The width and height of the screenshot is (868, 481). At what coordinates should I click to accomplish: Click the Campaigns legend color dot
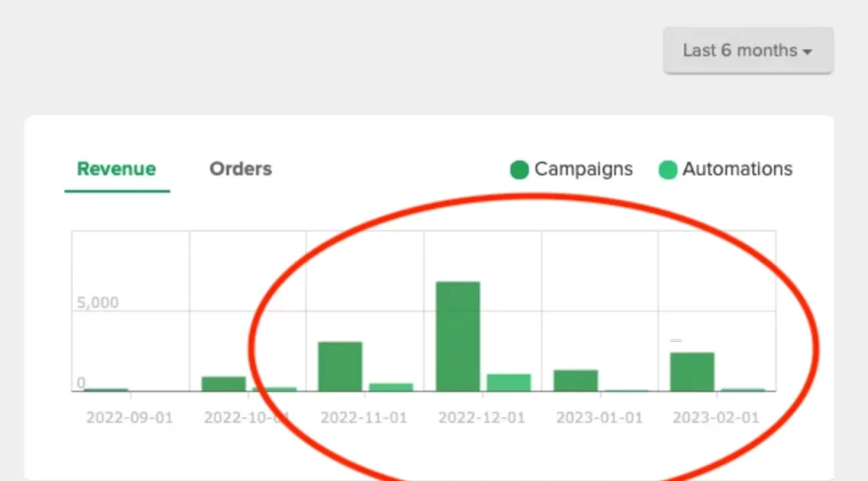coord(520,170)
